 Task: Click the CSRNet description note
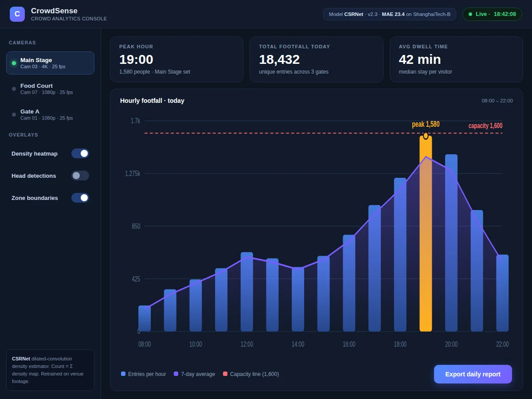pos(50,370)
